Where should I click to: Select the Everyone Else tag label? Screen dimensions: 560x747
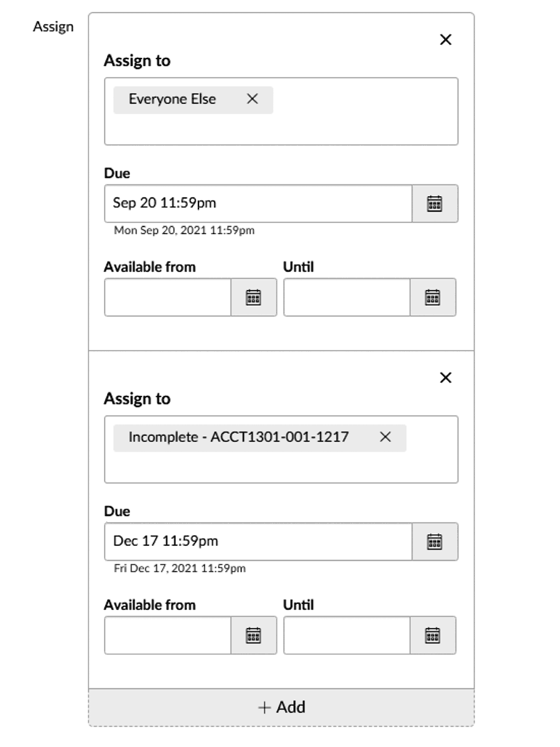coord(172,99)
